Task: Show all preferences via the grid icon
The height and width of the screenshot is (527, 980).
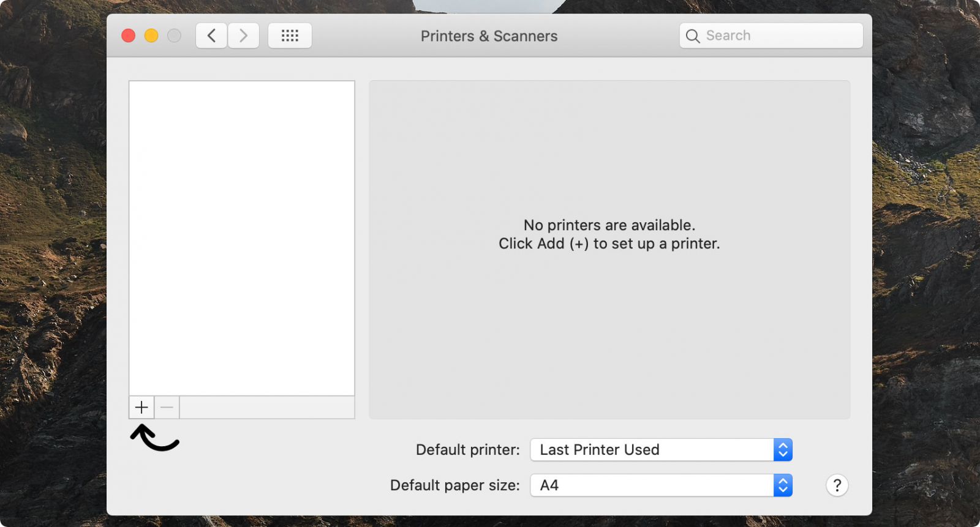Action: [290, 36]
